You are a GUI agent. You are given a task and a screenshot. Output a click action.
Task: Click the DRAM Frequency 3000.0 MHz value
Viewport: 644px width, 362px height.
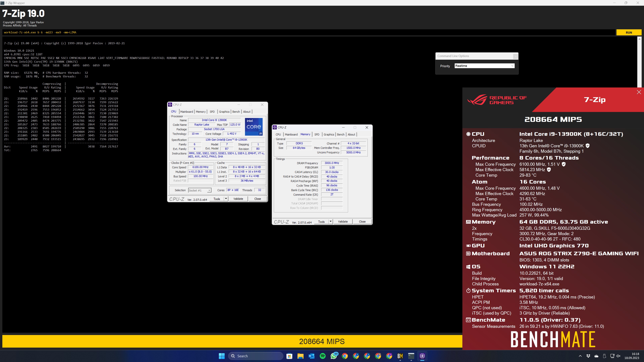tap(332, 163)
